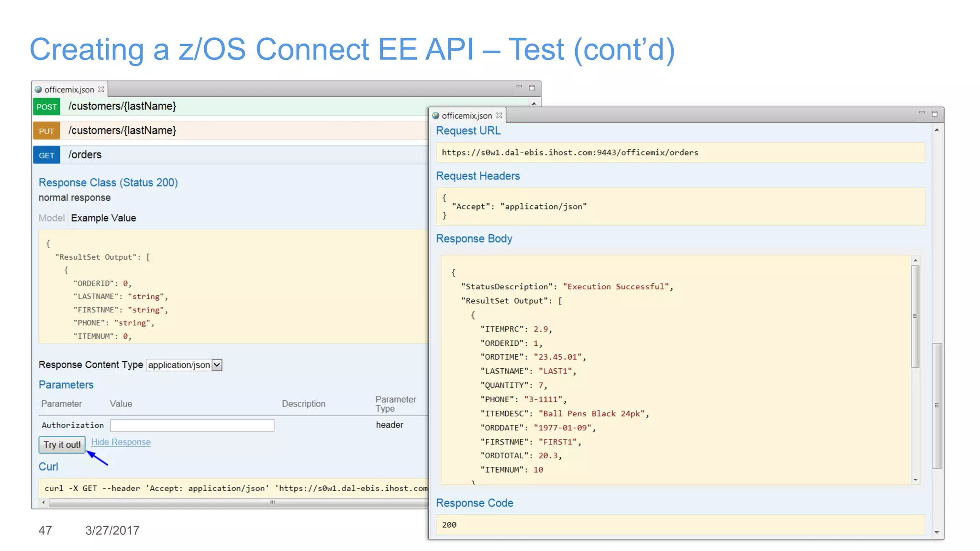The height and width of the screenshot is (551, 980).
Task: Click the Try it out! button
Action: pos(62,444)
